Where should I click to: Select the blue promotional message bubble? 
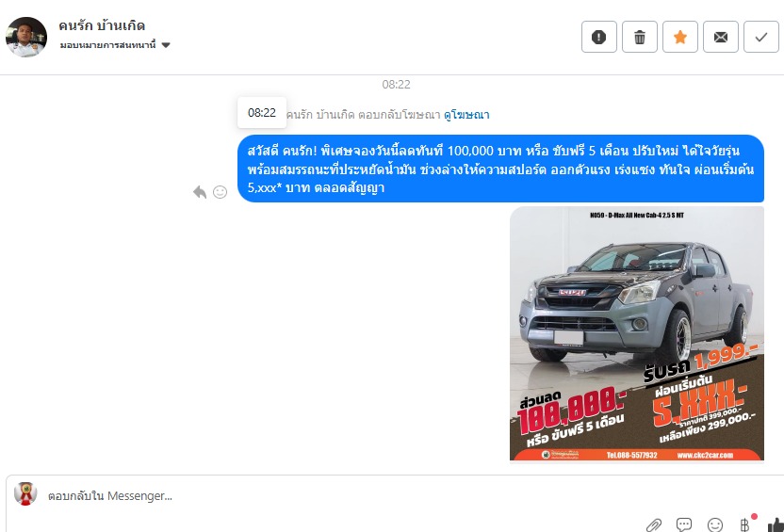click(x=500, y=169)
